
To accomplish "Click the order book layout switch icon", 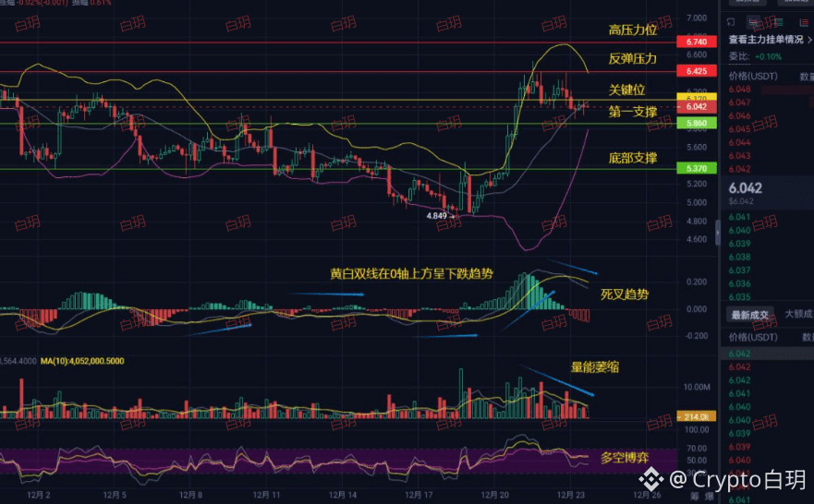I will tap(731, 22).
